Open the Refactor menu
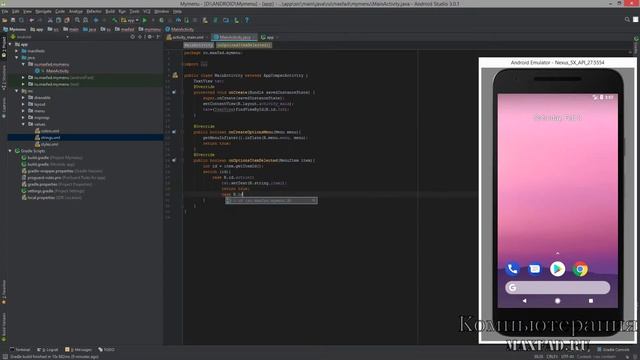This screenshot has width=640, height=360. tap(94, 11)
